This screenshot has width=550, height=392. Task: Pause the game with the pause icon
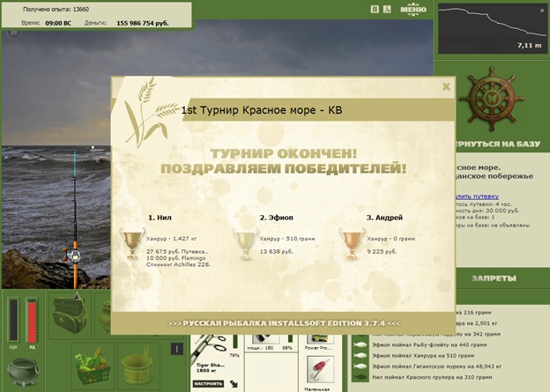375,10
